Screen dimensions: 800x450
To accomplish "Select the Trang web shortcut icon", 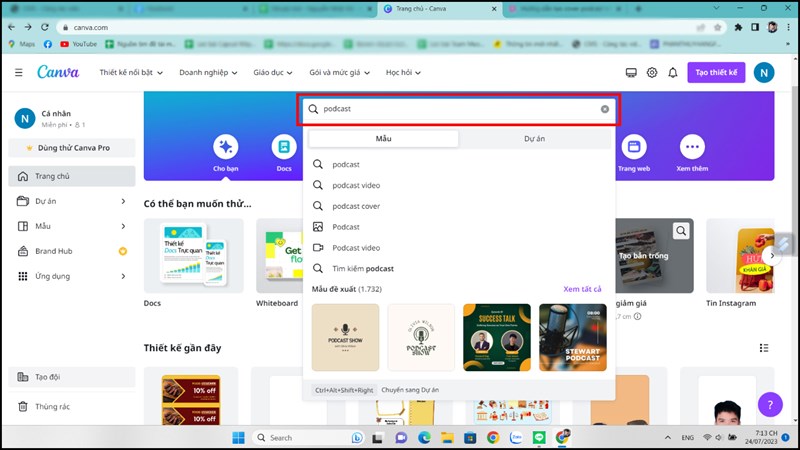I will 634,147.
